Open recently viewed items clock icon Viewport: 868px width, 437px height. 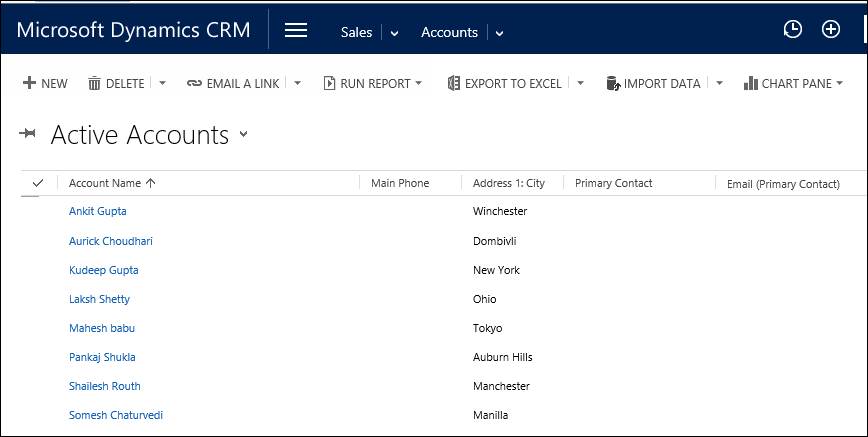[x=792, y=30]
